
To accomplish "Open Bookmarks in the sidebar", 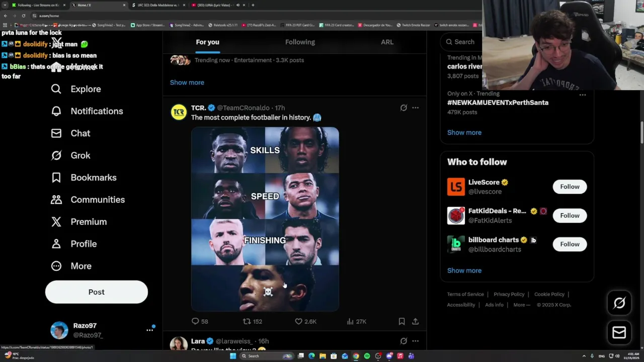I will pyautogui.click(x=84, y=177).
